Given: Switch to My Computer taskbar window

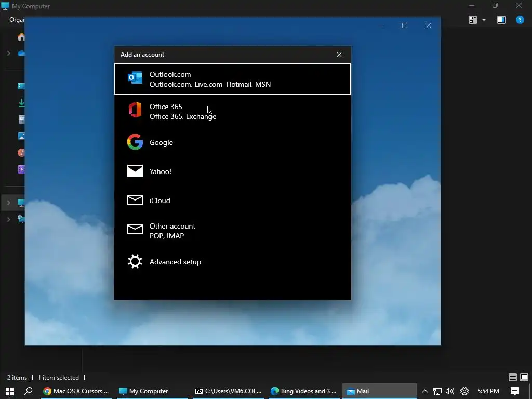Looking at the screenshot, I should click(152, 391).
